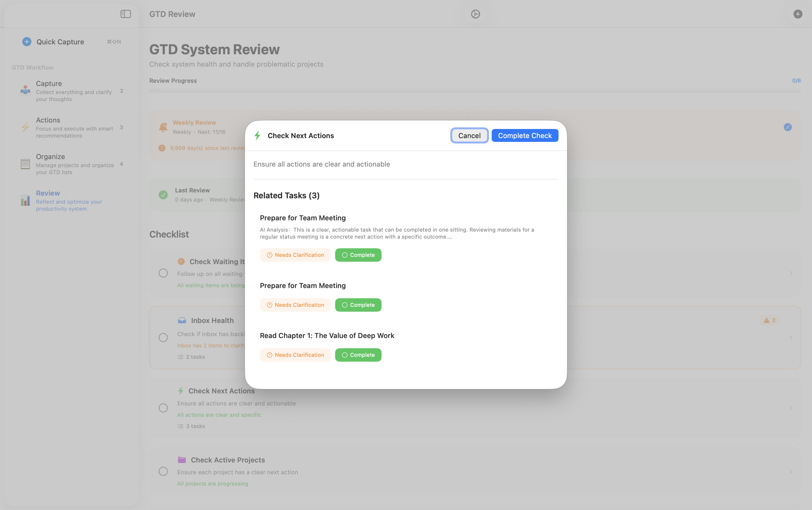This screenshot has width=812, height=510.
Task: Click the Review bar chart icon
Action: coord(25,201)
